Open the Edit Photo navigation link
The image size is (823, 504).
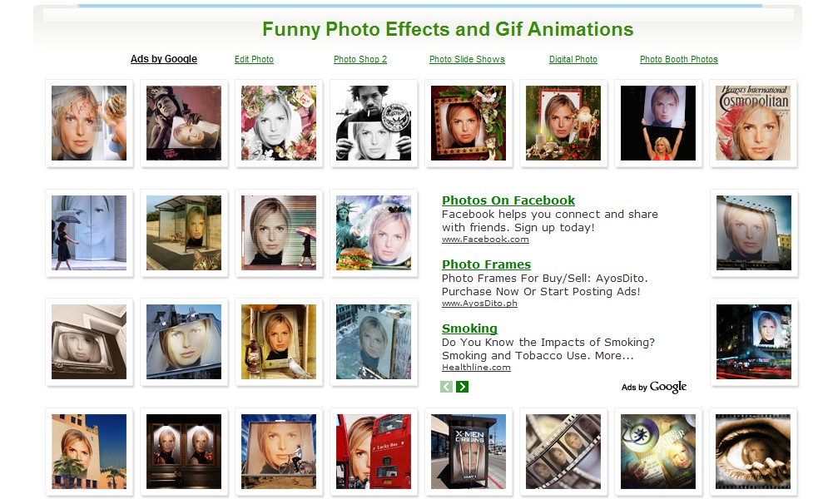click(254, 59)
